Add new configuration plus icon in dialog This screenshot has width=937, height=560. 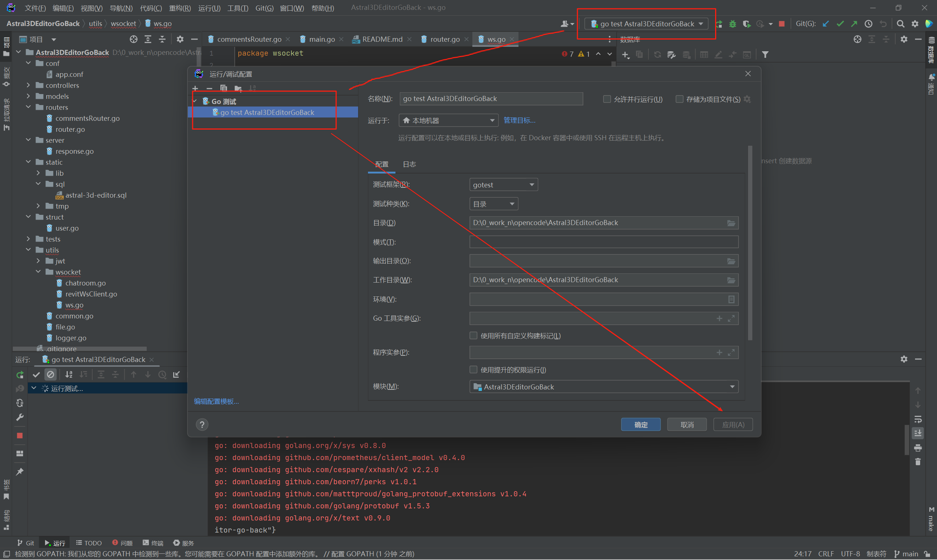[195, 88]
